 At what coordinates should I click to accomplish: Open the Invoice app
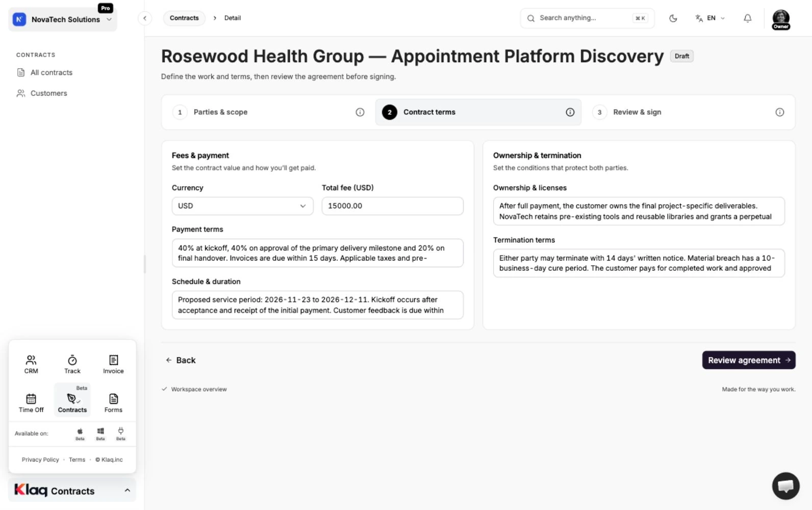pos(113,364)
